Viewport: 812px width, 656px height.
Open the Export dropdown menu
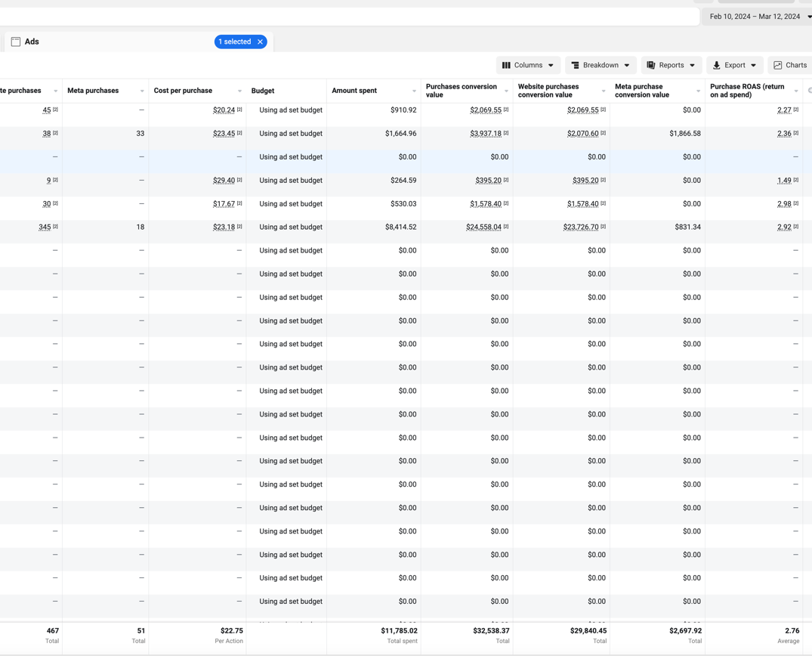735,65
